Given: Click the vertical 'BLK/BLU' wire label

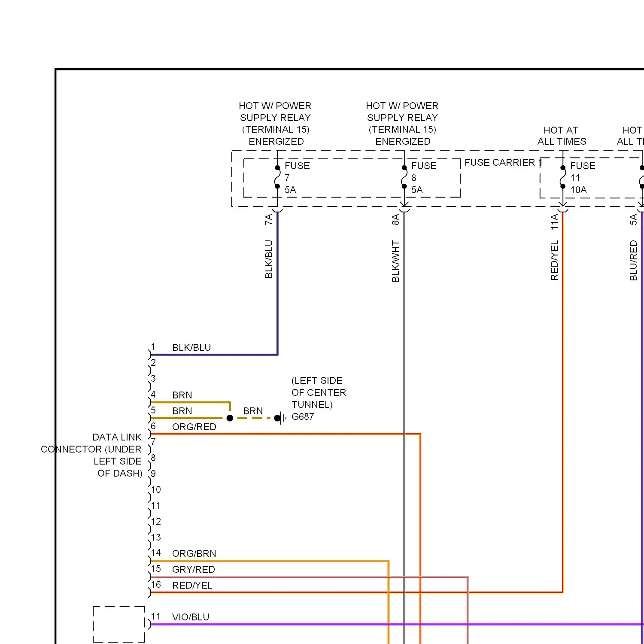Looking at the screenshot, I should click(269, 259).
